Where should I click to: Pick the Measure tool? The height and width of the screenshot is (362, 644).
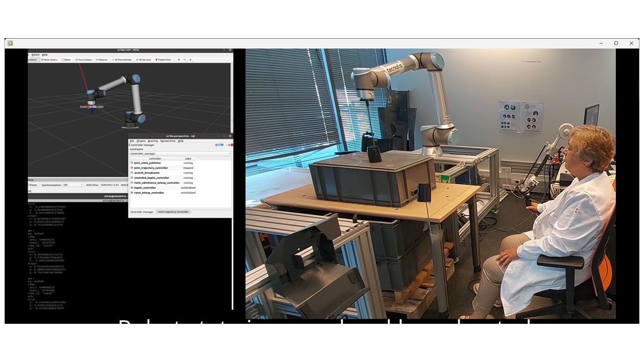pos(102,60)
